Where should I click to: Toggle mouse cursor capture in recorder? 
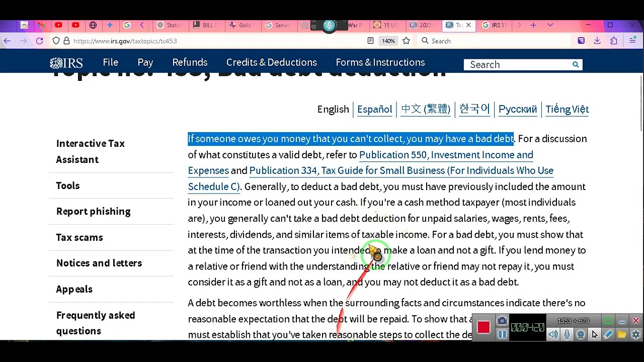(x=595, y=334)
